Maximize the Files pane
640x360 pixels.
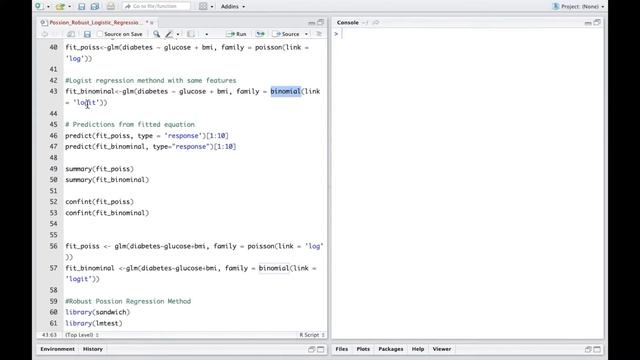tap(597, 349)
